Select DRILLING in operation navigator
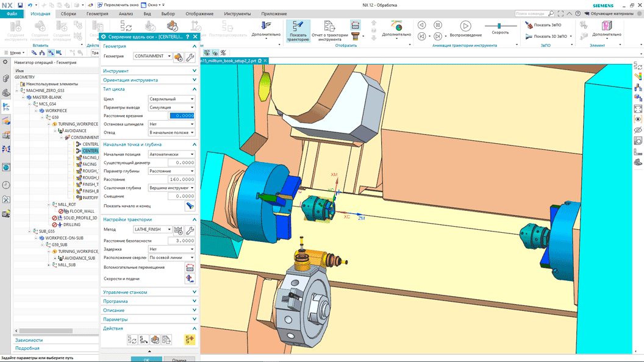The width and height of the screenshot is (644, 362). pos(72,224)
